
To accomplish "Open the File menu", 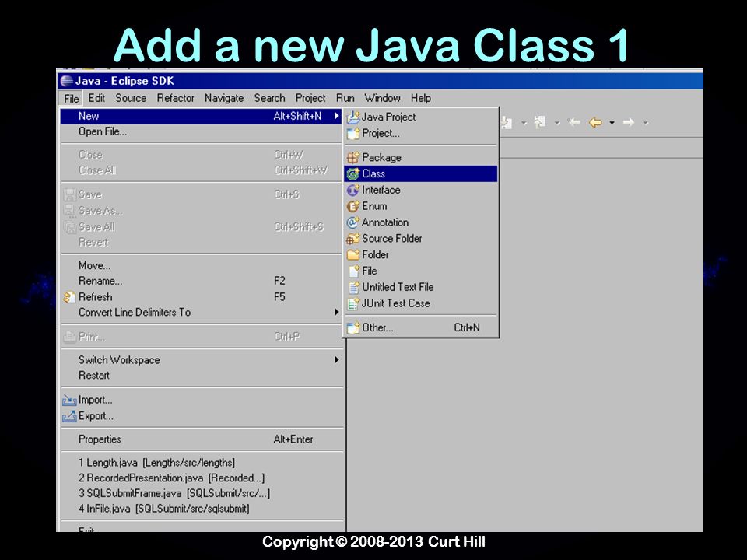I will click(x=72, y=99).
